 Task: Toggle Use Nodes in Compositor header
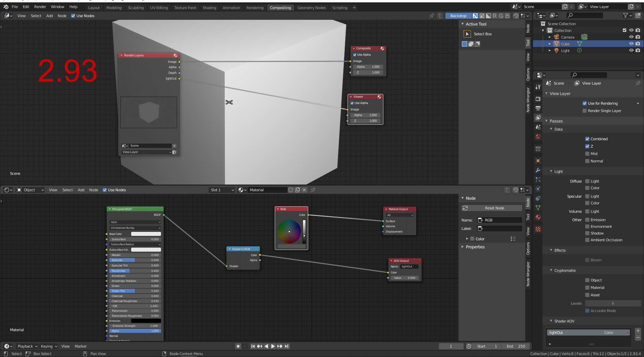click(73, 16)
